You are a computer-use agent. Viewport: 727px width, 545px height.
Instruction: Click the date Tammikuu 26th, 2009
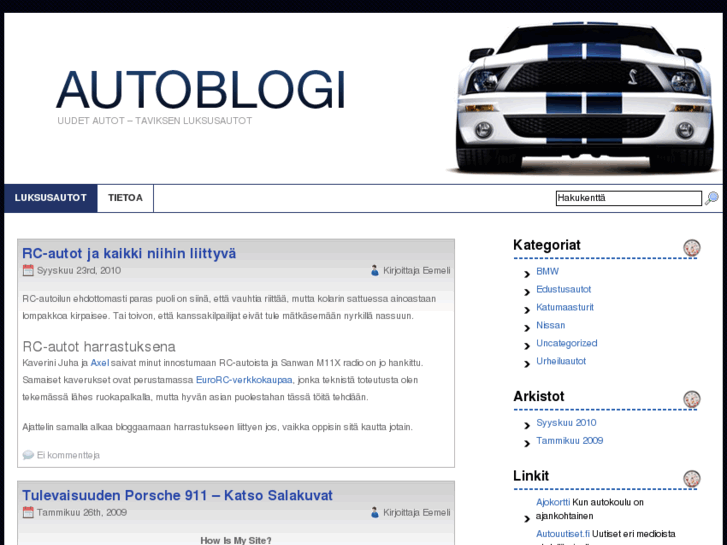click(x=82, y=513)
